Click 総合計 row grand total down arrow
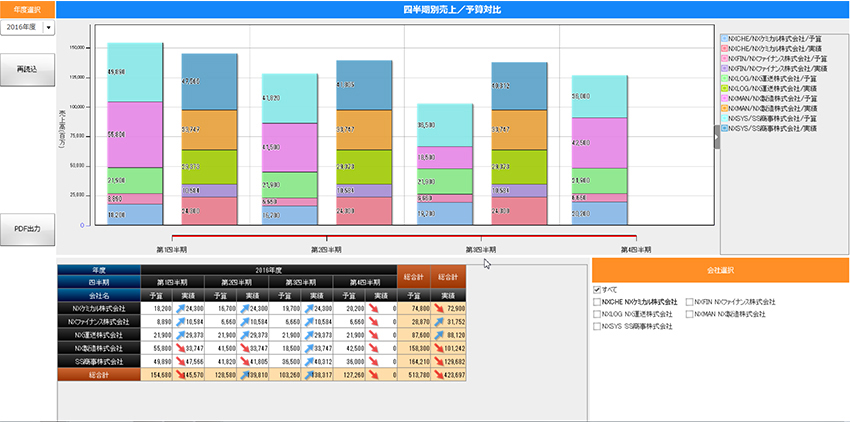 click(438, 375)
